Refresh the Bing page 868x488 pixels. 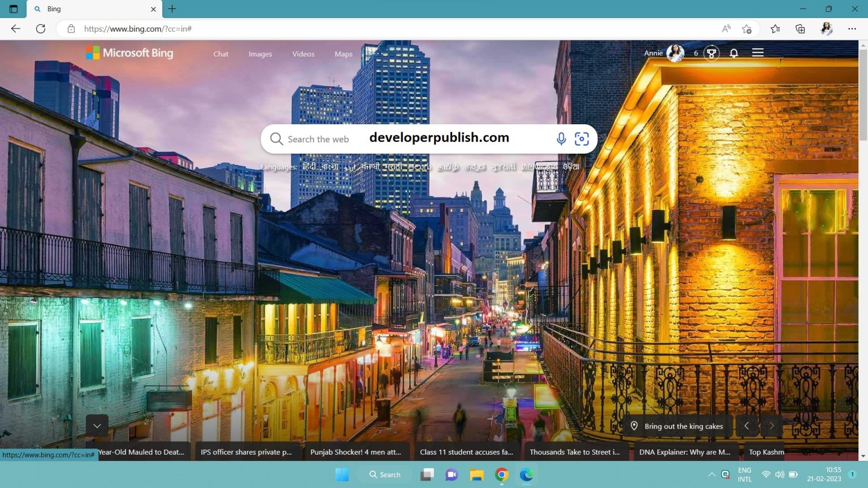pyautogui.click(x=41, y=29)
